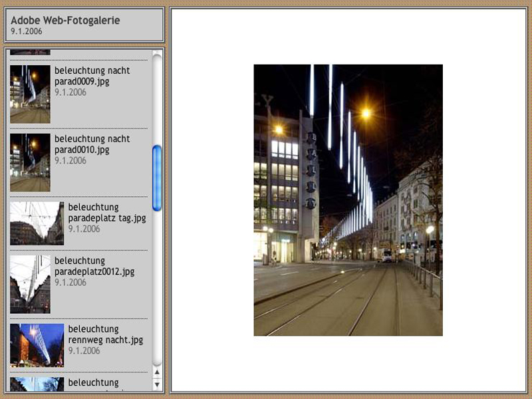The image size is (532, 399).
Task: Open the rennweg nacht.jpg thumbnail
Action: click(37, 345)
